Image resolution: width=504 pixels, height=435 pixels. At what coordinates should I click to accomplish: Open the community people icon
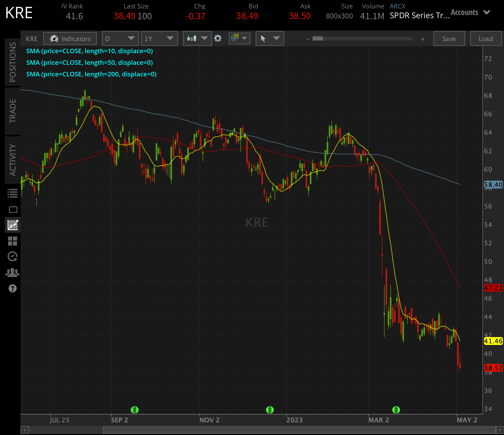(13, 273)
